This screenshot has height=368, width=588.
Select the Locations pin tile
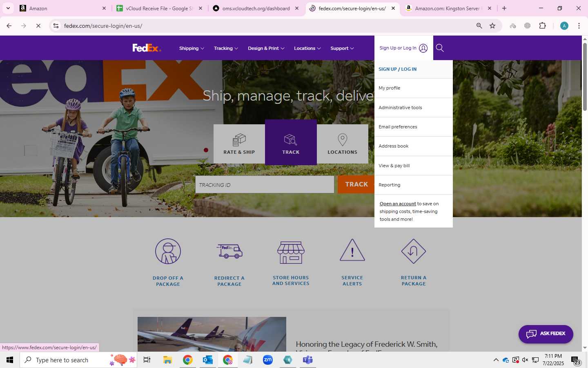pos(342,144)
